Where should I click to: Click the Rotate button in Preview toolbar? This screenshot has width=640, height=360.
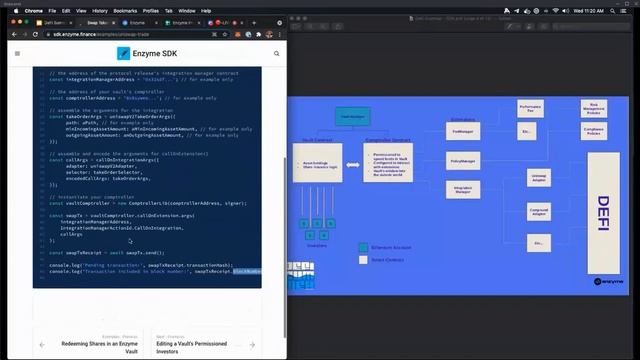click(x=529, y=27)
